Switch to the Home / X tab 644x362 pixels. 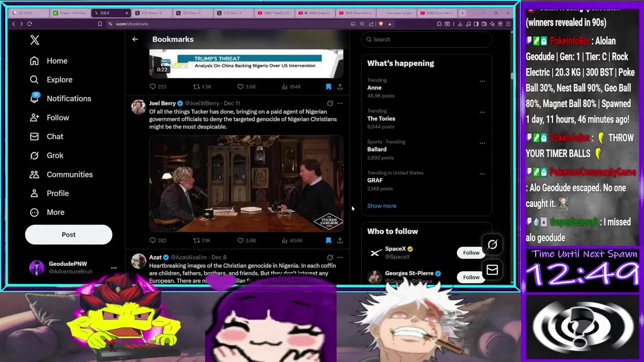(151, 13)
